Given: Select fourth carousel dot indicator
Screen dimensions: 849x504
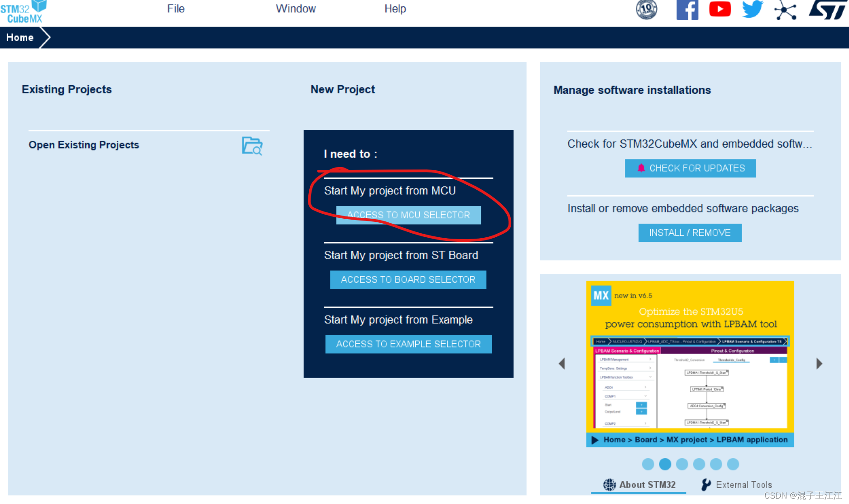Looking at the screenshot, I should click(699, 464).
